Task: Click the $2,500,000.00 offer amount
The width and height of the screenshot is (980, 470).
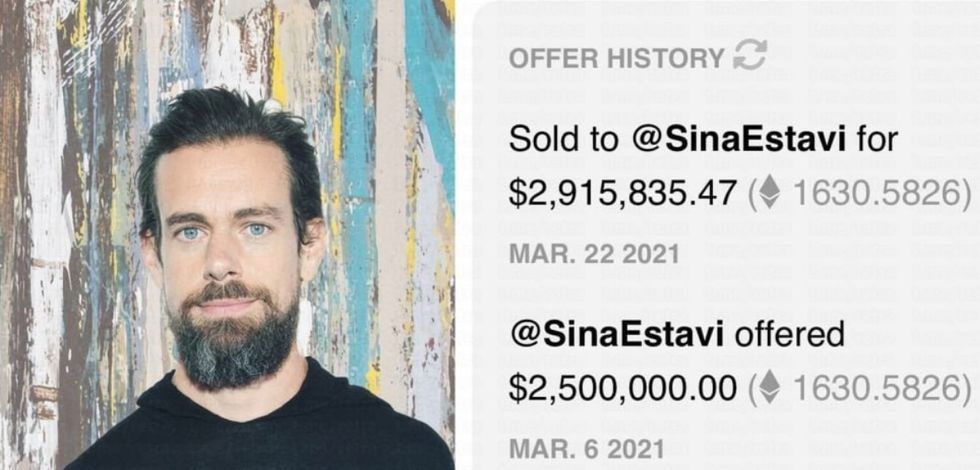Action: pos(622,387)
